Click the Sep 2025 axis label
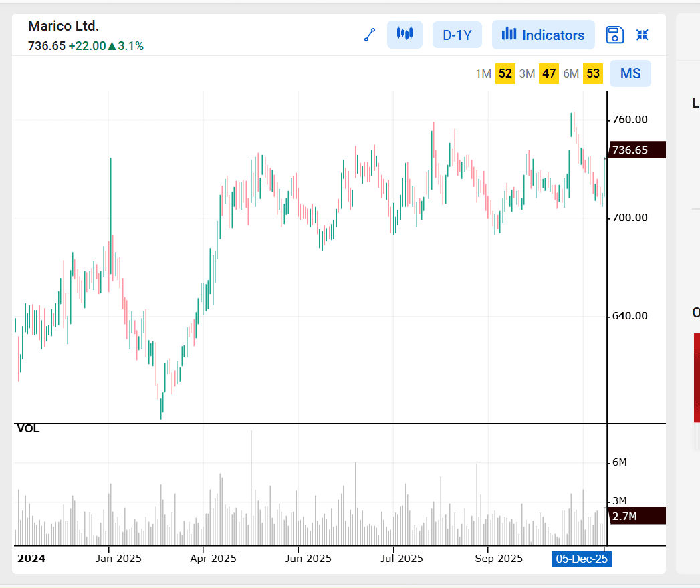This screenshot has height=588, width=700. pos(499,559)
